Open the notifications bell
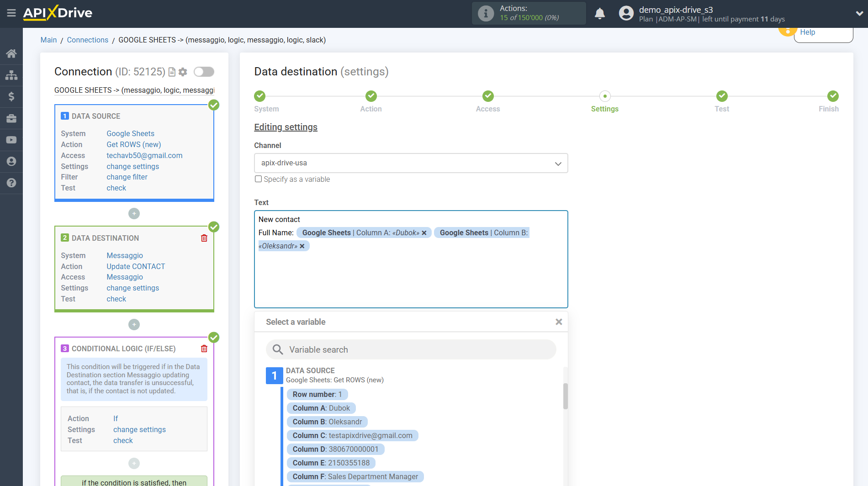This screenshot has height=486, width=868. pyautogui.click(x=600, y=13)
